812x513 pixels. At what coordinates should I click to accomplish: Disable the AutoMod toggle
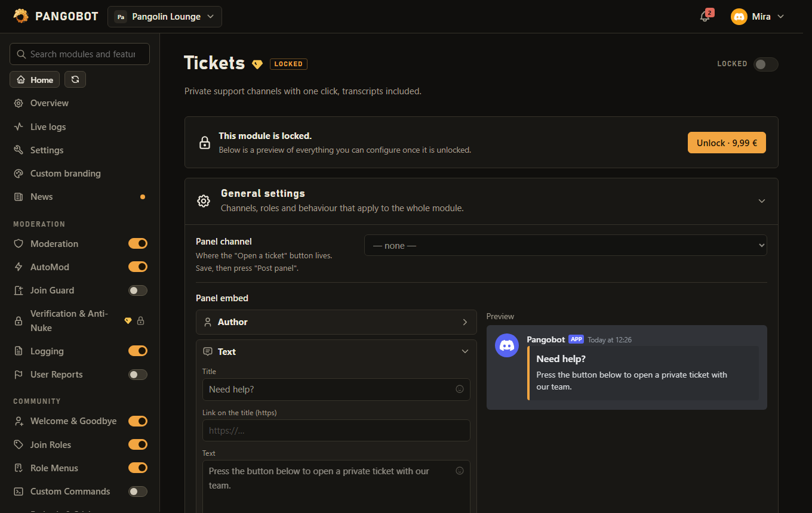(138, 267)
